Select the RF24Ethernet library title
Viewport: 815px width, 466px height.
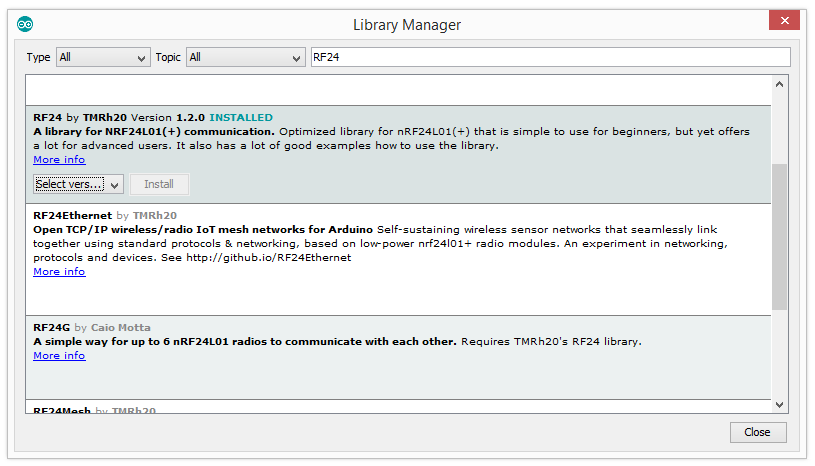click(73, 216)
